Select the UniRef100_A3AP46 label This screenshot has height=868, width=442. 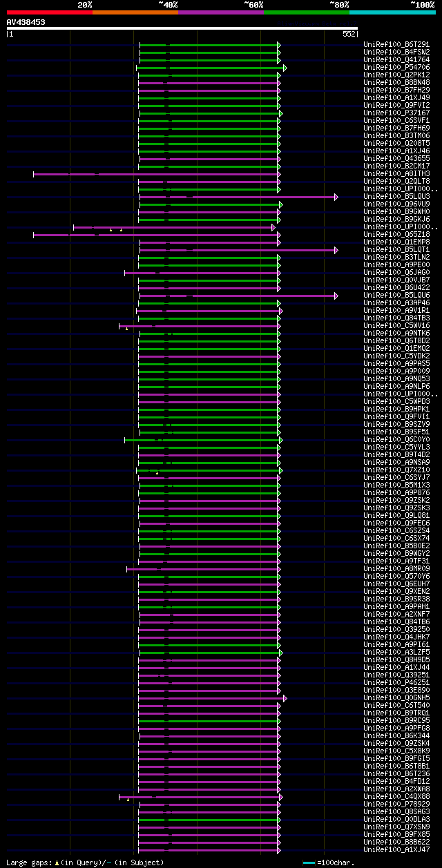[x=396, y=303]
